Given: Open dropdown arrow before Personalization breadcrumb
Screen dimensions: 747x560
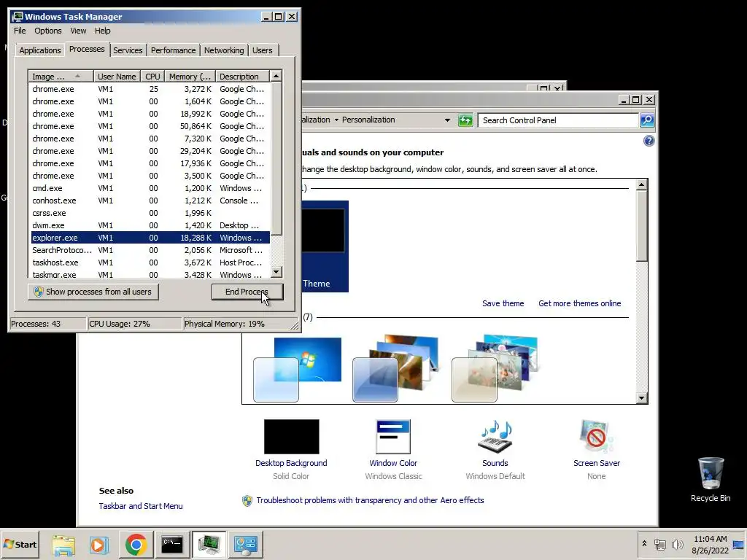Looking at the screenshot, I should pos(336,120).
